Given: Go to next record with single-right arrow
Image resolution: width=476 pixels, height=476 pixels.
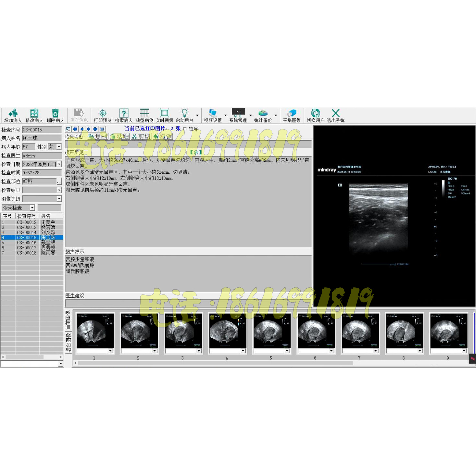Looking at the screenshot, I should coord(89,129).
